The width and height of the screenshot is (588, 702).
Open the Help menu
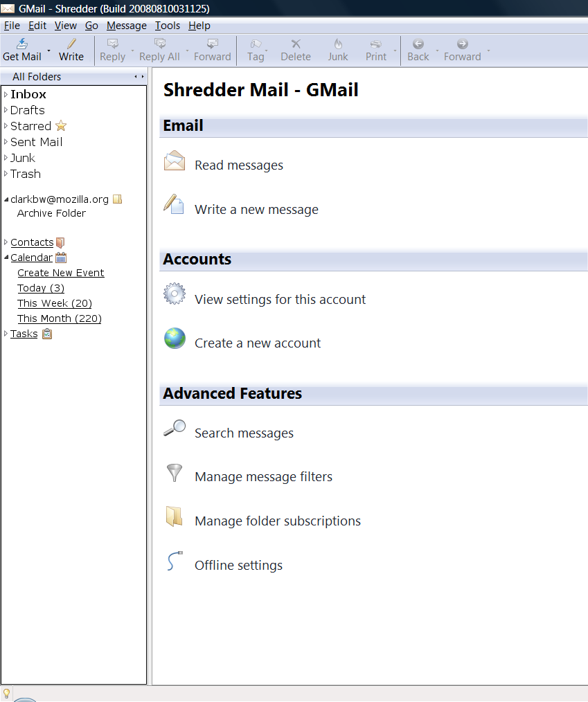tap(199, 26)
